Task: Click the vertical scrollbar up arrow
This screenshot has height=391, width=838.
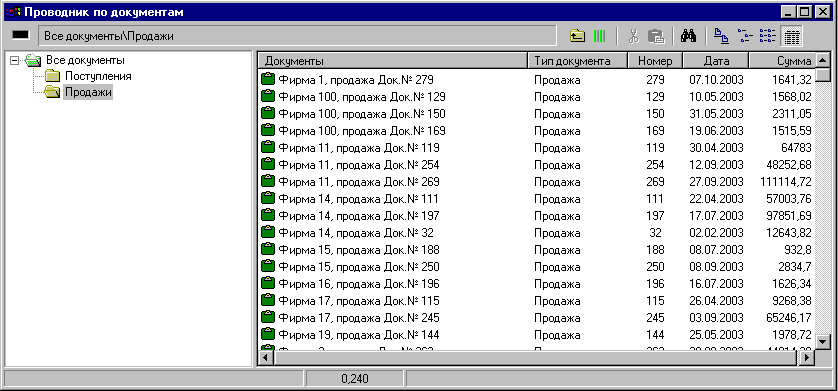Action: tap(823, 60)
